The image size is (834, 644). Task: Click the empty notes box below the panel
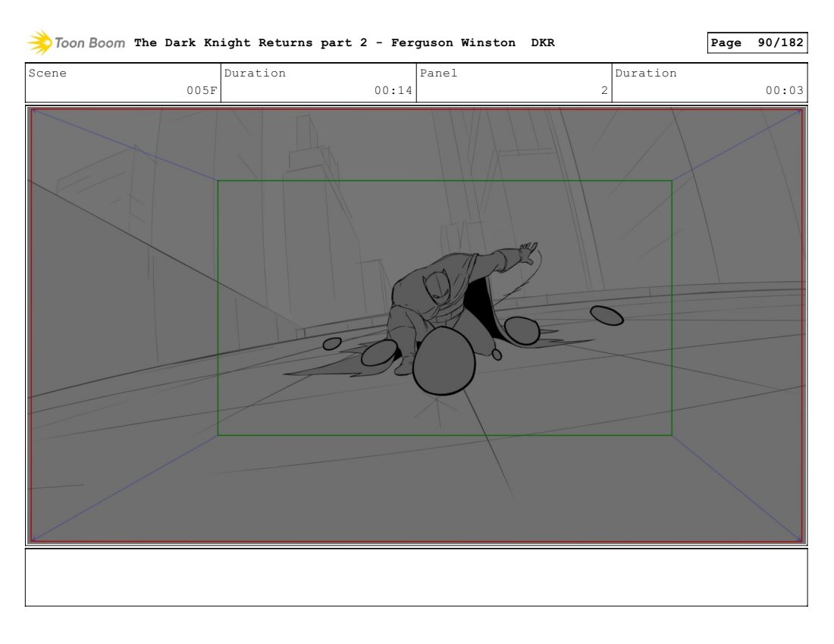coord(416,577)
